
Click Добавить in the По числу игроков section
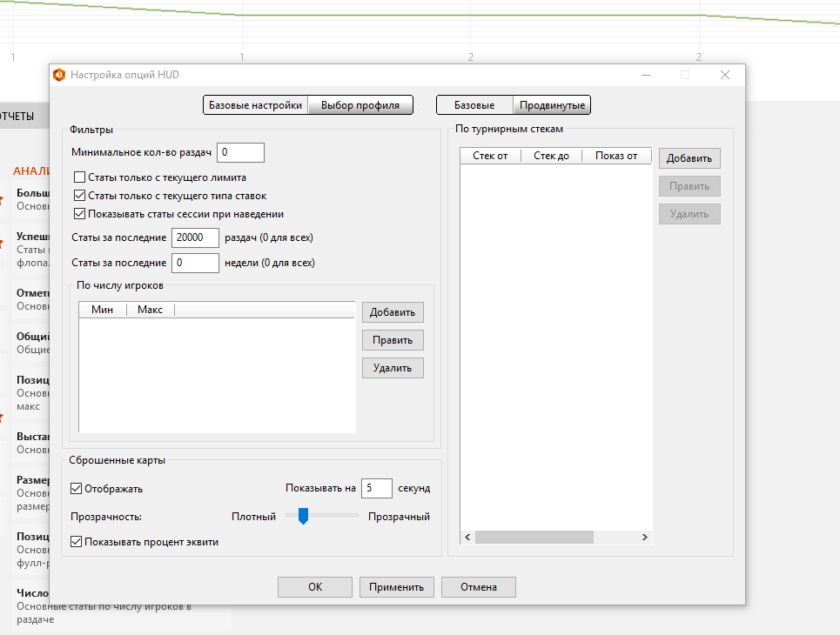click(393, 312)
